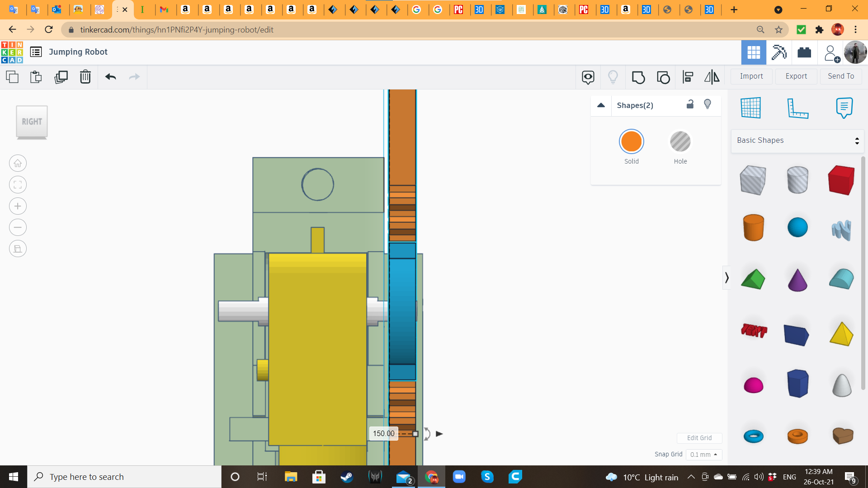
Task: Click the Undo arrow
Action: [110, 77]
